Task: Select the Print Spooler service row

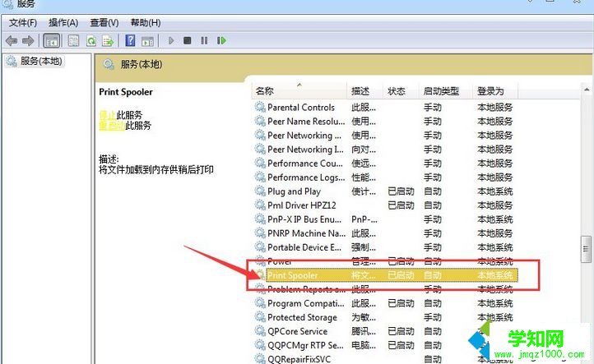Action: [385, 275]
